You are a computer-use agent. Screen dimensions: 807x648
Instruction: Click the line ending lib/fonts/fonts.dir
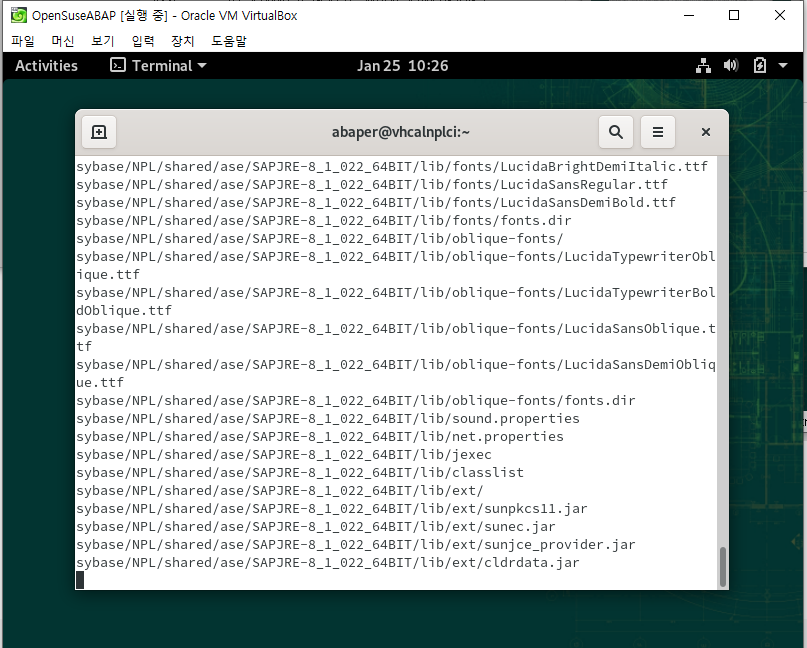[324, 221]
